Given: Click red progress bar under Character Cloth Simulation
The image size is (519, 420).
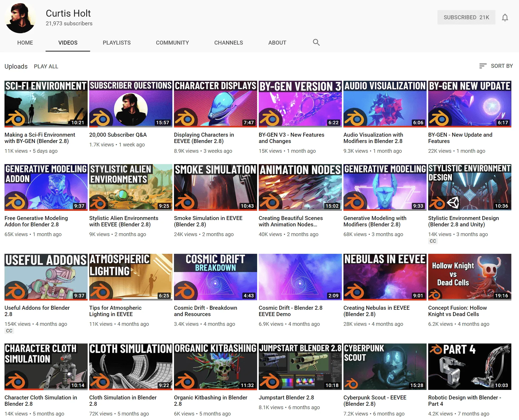Looking at the screenshot, I should pyautogui.click(x=24, y=389).
